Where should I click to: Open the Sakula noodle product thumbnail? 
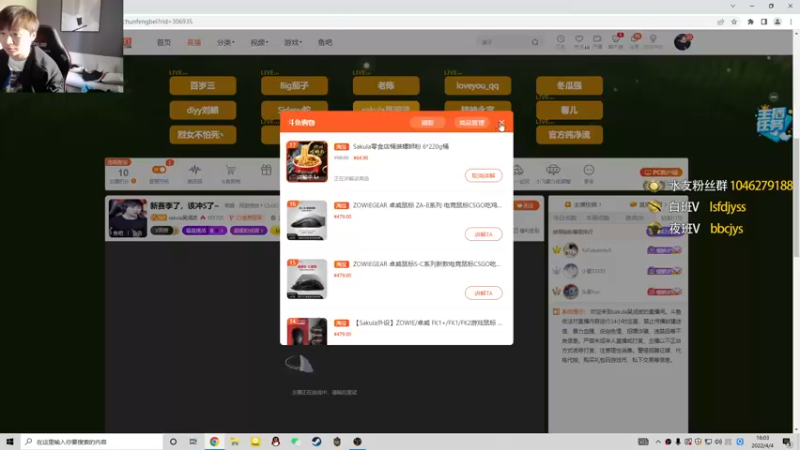point(307,161)
